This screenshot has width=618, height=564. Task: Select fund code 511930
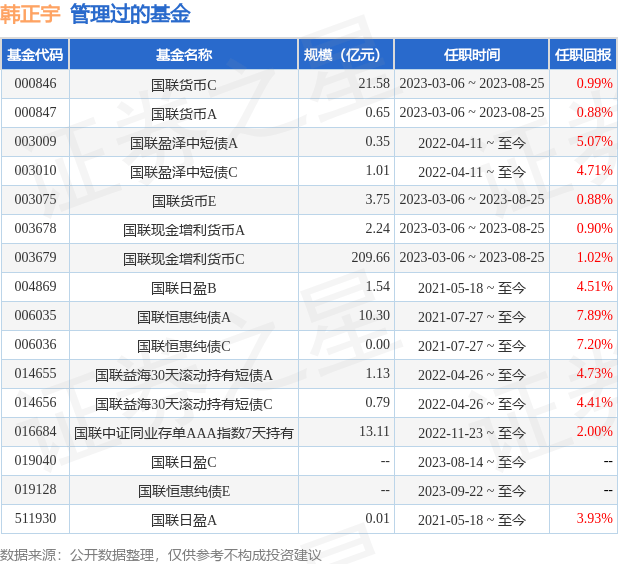(x=35, y=519)
